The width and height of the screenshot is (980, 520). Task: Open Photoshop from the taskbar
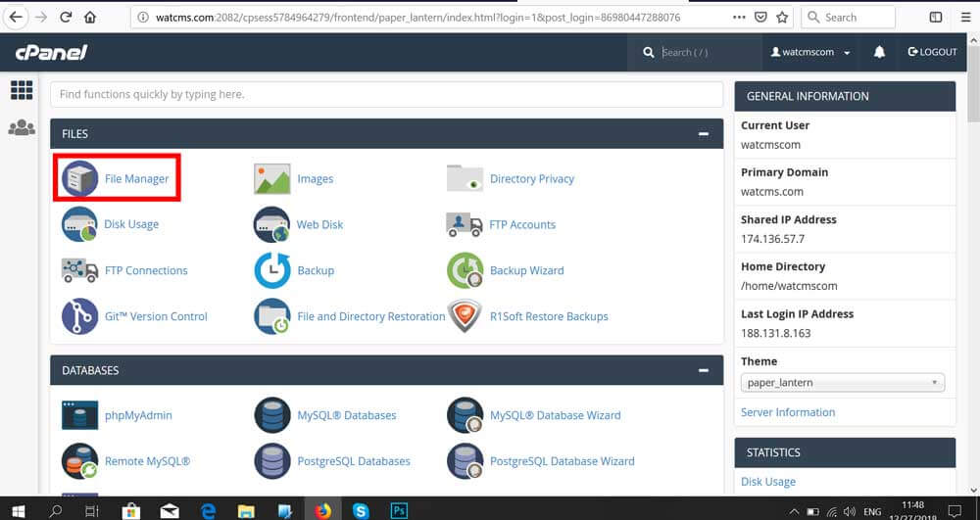[399, 511]
